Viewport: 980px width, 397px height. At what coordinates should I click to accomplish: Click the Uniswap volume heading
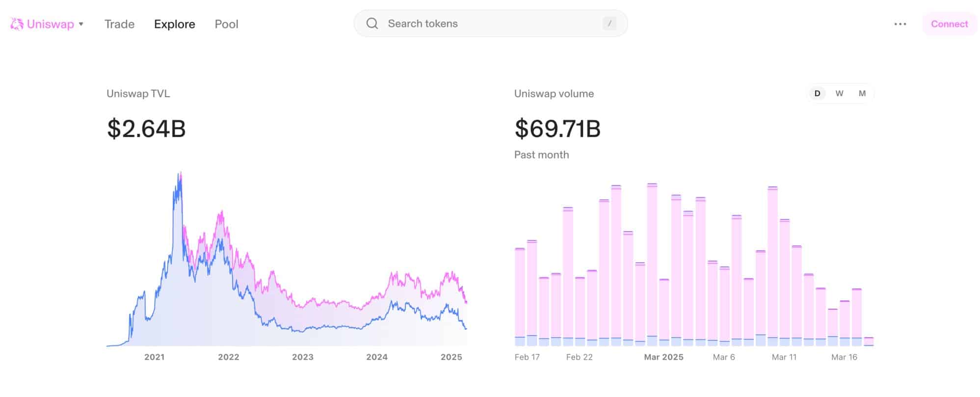pos(554,94)
